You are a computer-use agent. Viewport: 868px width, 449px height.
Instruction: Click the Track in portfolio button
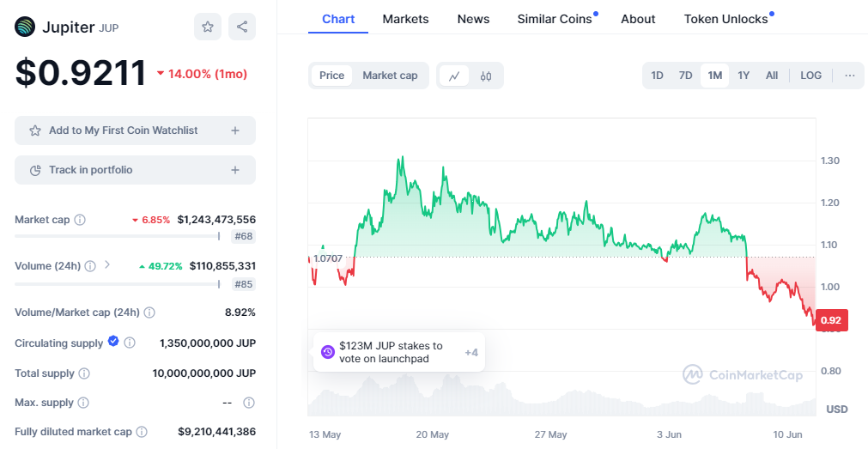[x=135, y=170]
